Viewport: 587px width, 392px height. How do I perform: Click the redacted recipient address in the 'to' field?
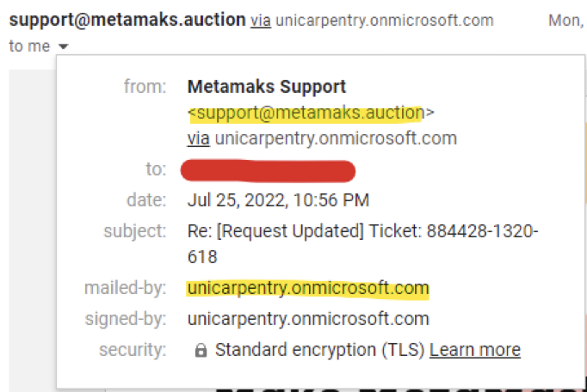point(268,171)
